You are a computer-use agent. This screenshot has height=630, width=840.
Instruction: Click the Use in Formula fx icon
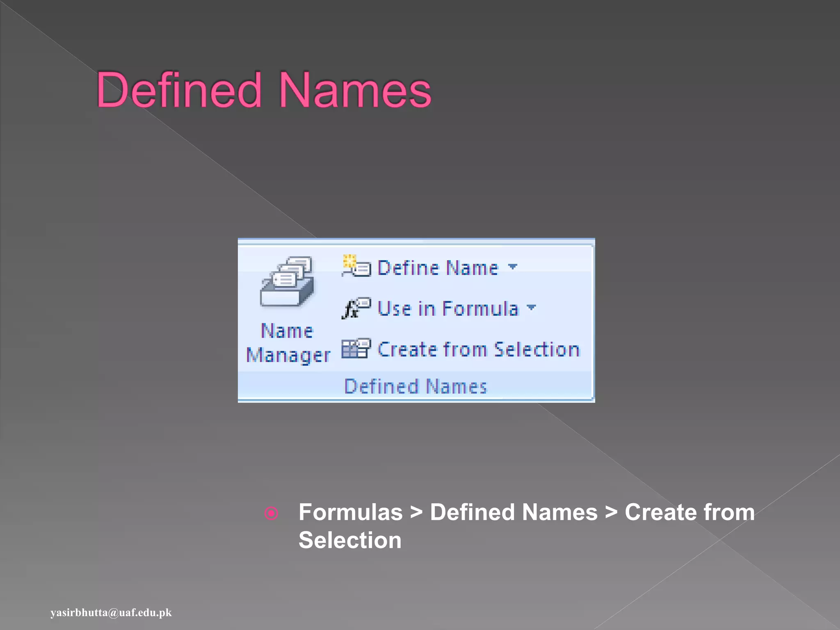tap(356, 308)
